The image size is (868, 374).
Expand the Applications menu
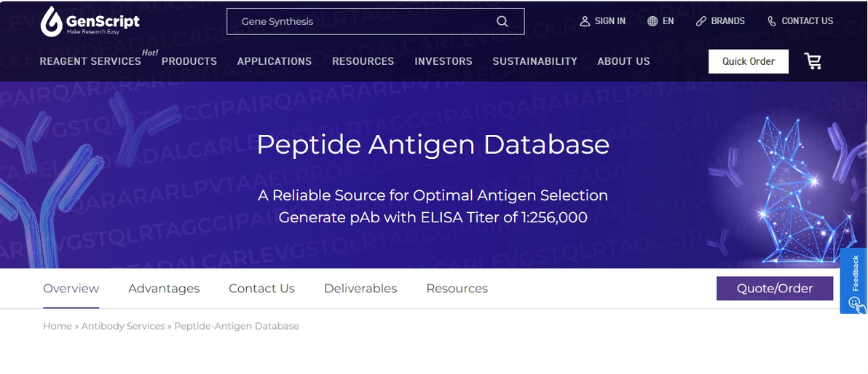coord(275,61)
